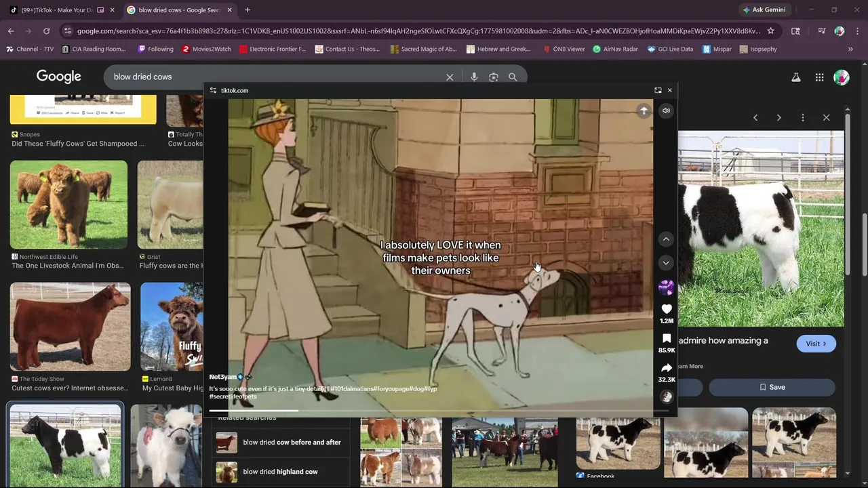Open the Chrome profile avatar
This screenshot has width=868, height=488.
pyautogui.click(x=840, y=31)
